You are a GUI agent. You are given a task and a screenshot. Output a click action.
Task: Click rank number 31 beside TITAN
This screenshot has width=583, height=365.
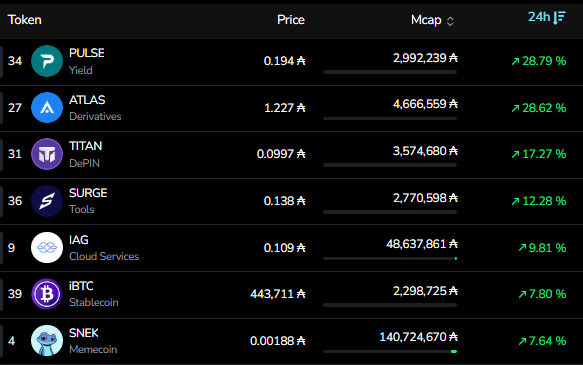(15, 154)
